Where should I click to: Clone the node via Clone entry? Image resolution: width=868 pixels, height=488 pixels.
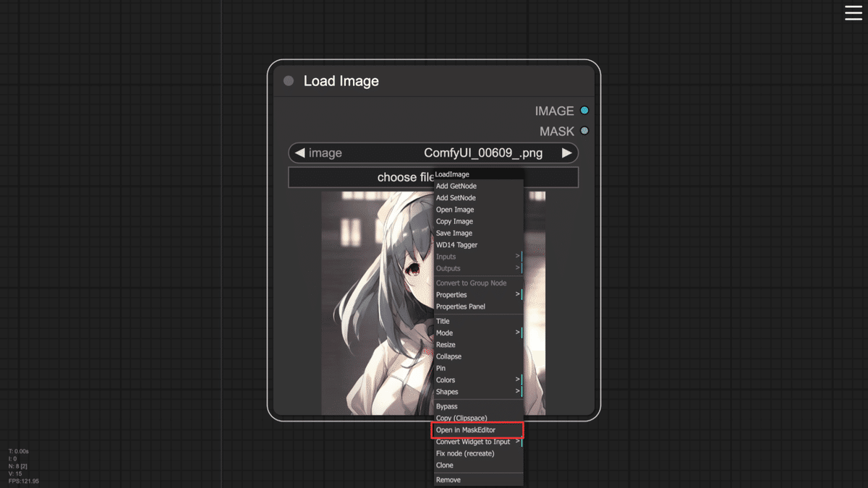coord(478,465)
